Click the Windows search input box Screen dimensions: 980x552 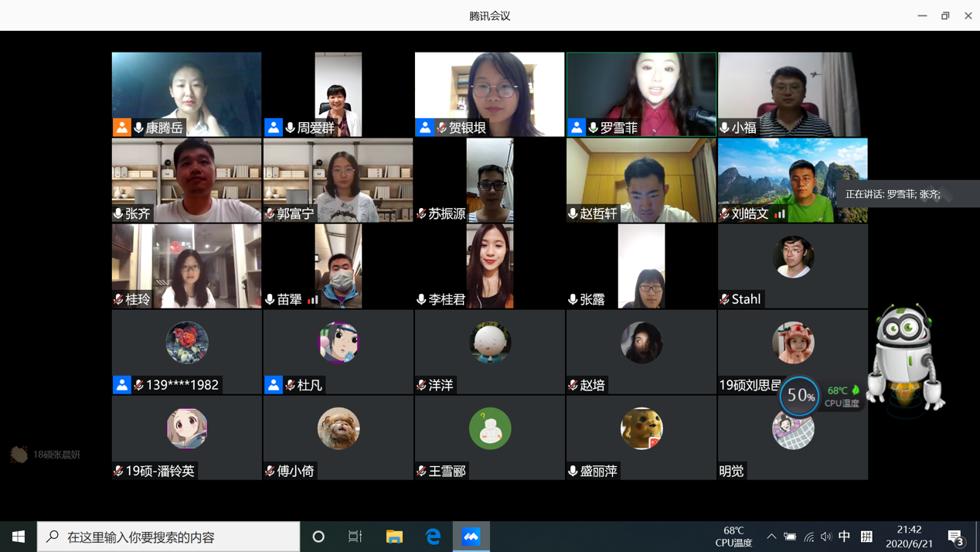[168, 536]
